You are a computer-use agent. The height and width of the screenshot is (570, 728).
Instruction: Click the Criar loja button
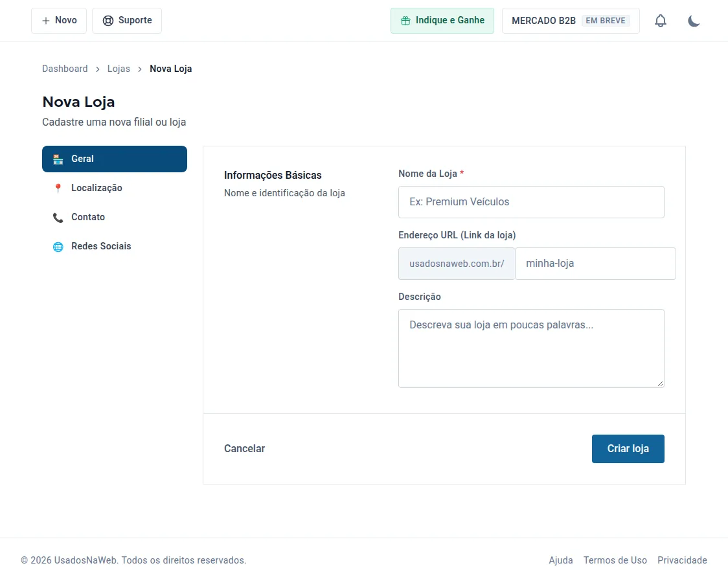(x=628, y=449)
